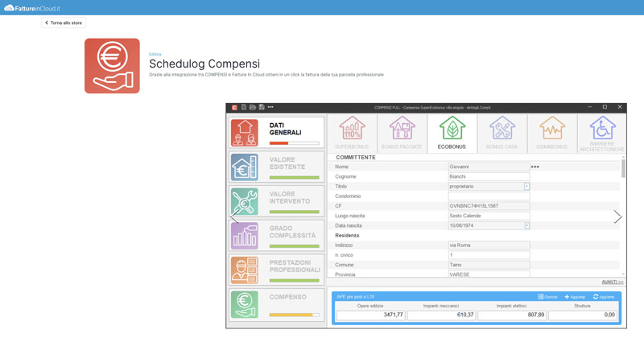Open the Compenso section
The height and width of the screenshot is (338, 644).
click(x=276, y=304)
